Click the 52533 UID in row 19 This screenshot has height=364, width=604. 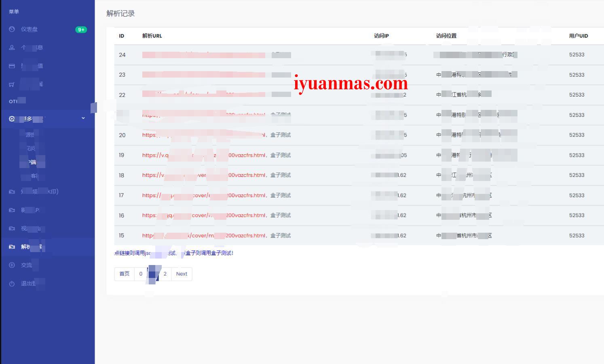[x=577, y=155]
